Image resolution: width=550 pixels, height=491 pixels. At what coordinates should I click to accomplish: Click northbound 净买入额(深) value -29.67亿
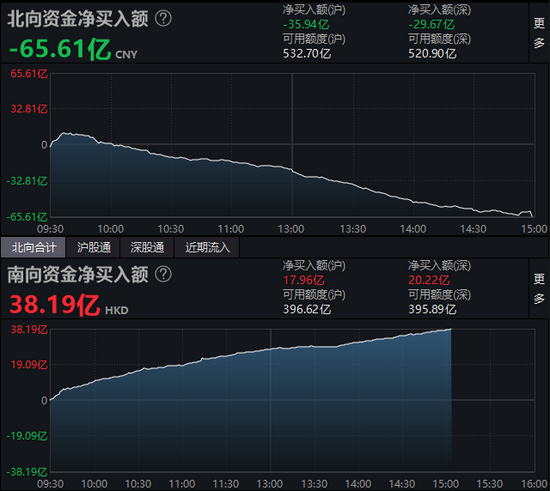[x=431, y=25]
